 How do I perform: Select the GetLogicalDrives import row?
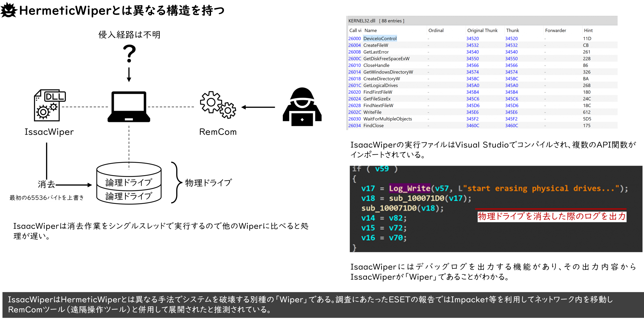coord(380,85)
